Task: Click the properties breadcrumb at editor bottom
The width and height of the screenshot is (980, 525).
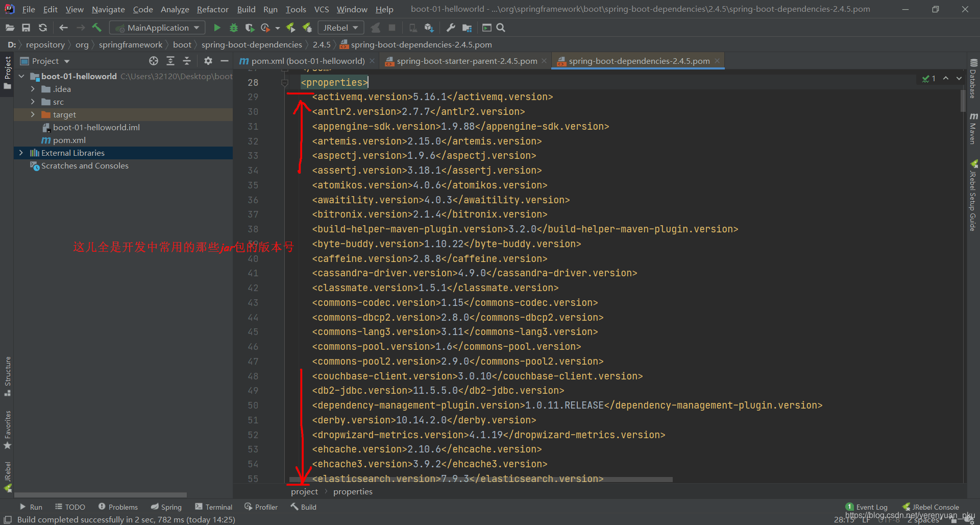Action: click(353, 491)
